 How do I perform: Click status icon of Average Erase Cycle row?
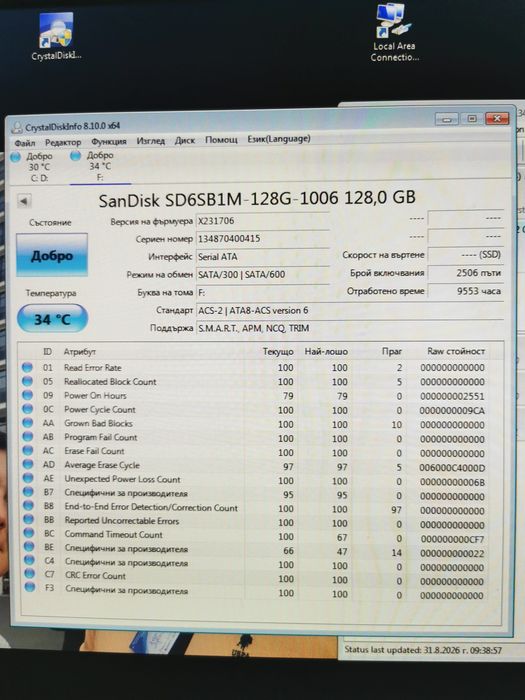point(28,464)
